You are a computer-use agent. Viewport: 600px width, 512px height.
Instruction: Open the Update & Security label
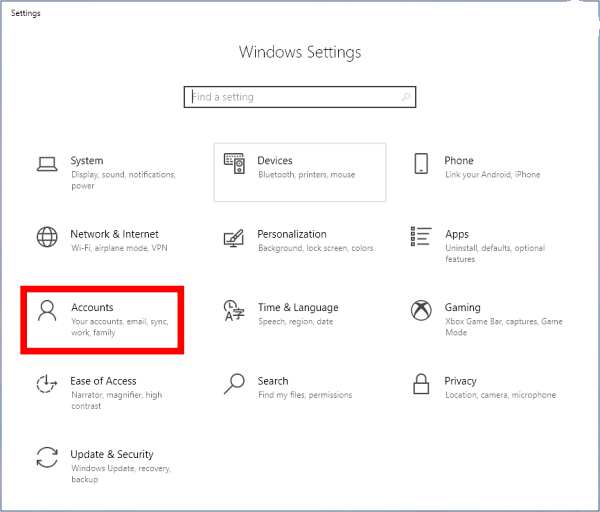pyautogui.click(x=111, y=454)
